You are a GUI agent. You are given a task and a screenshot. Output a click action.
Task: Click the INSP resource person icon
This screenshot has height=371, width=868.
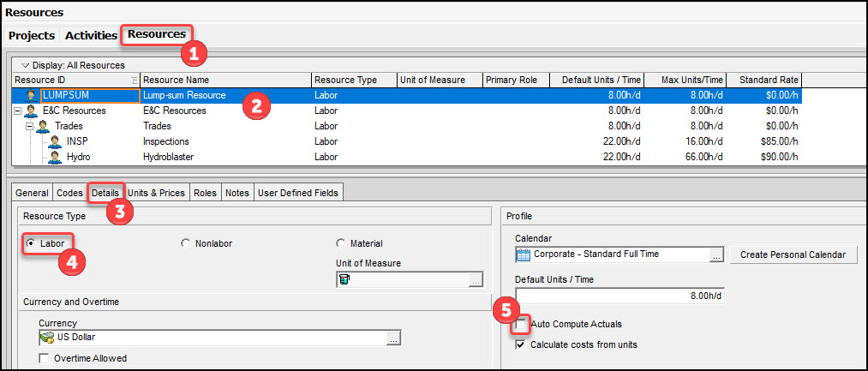tap(55, 141)
